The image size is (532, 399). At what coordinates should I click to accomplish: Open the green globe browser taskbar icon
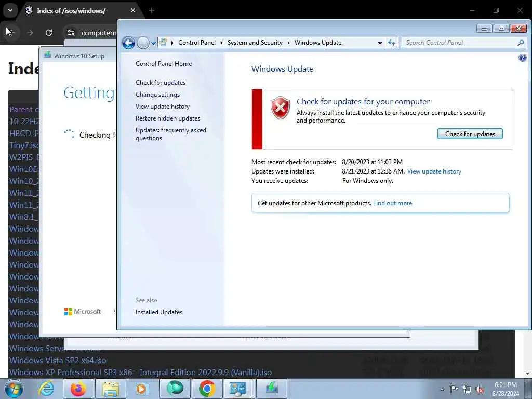pyautogui.click(x=175, y=389)
